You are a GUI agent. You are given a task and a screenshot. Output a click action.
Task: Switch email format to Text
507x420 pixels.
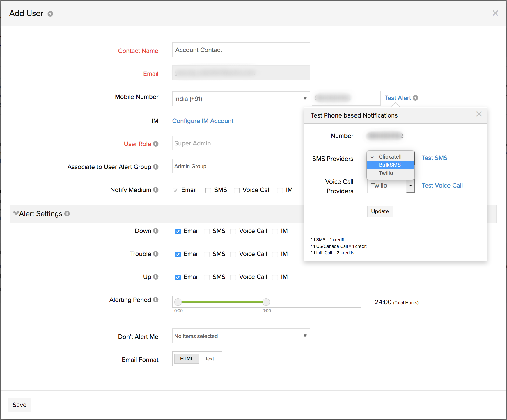(209, 359)
